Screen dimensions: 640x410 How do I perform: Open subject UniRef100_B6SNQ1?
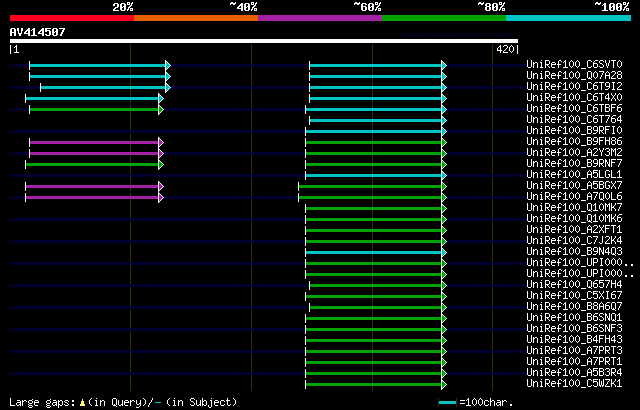[574, 318]
